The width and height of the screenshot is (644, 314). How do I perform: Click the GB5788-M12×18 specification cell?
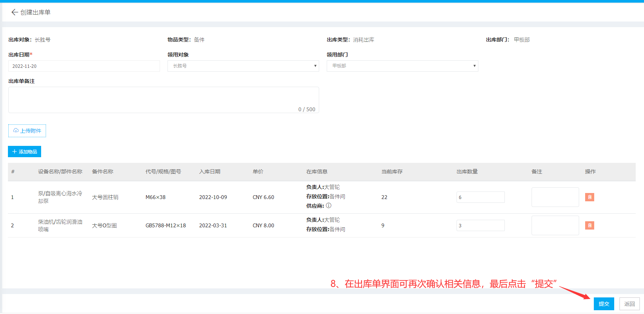[166, 225]
